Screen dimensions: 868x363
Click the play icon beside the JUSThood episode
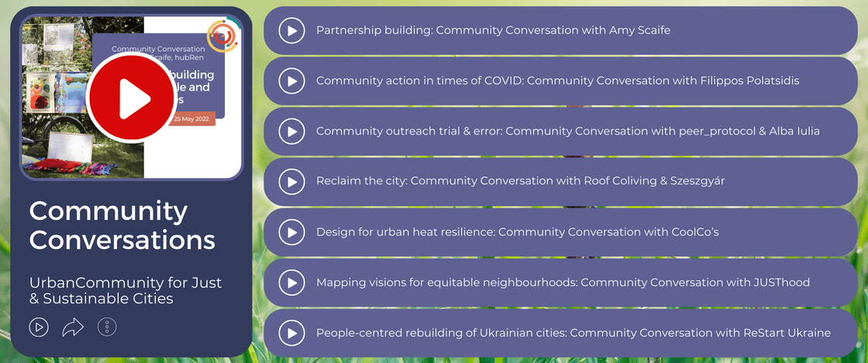coord(291,283)
